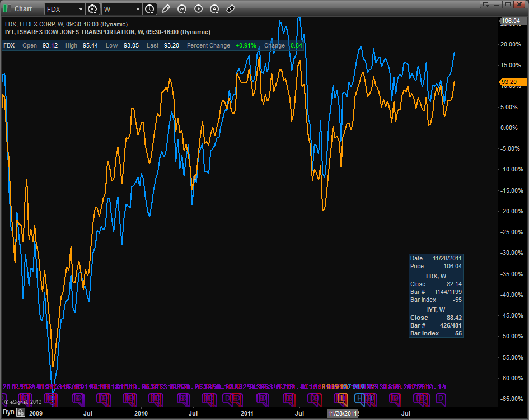This screenshot has height=420, width=529.
Task: Open the time template clock icon
Action: 149,9
